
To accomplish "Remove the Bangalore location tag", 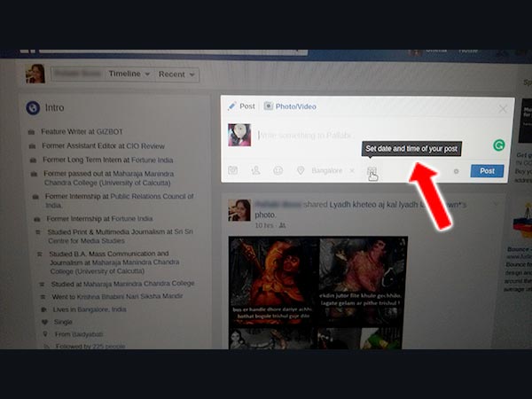I will click(352, 170).
